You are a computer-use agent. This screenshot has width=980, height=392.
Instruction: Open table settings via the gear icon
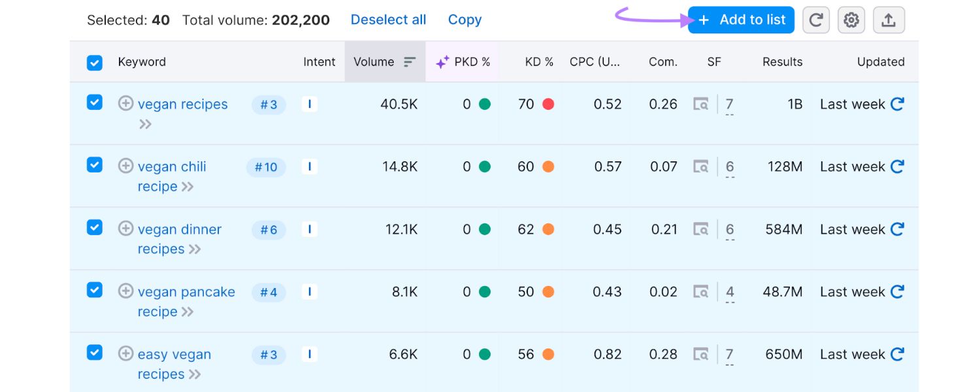pyautogui.click(x=851, y=20)
